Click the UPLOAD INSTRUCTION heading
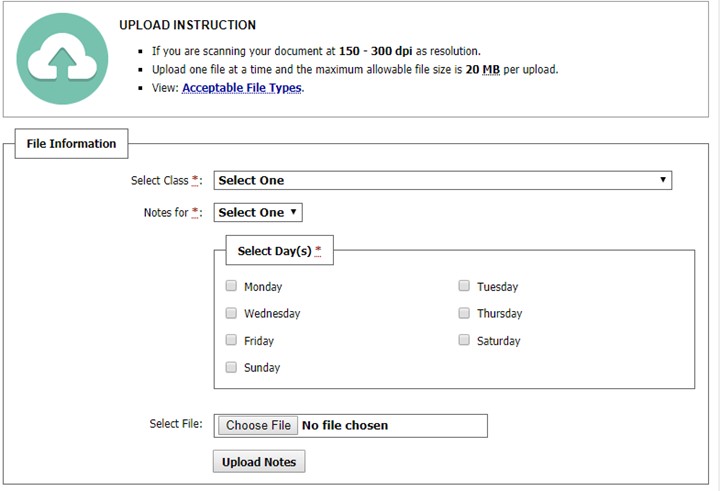The image size is (720, 491). pyautogui.click(x=187, y=25)
